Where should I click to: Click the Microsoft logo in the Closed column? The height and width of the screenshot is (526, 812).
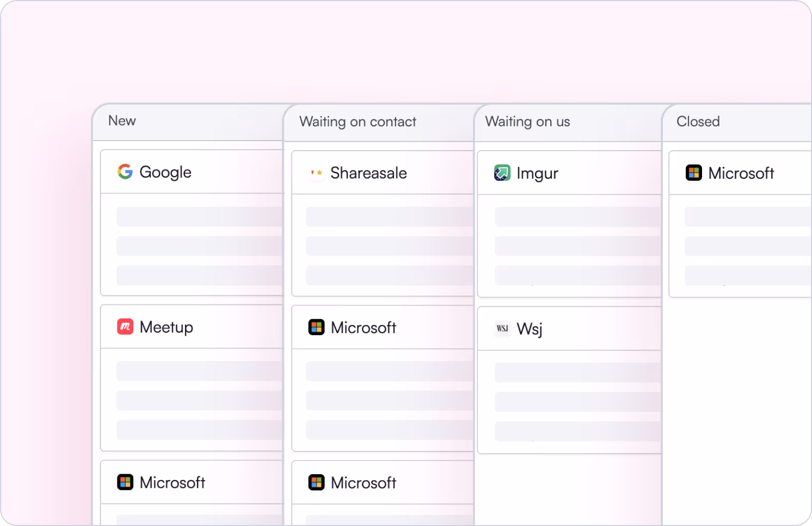coord(694,173)
